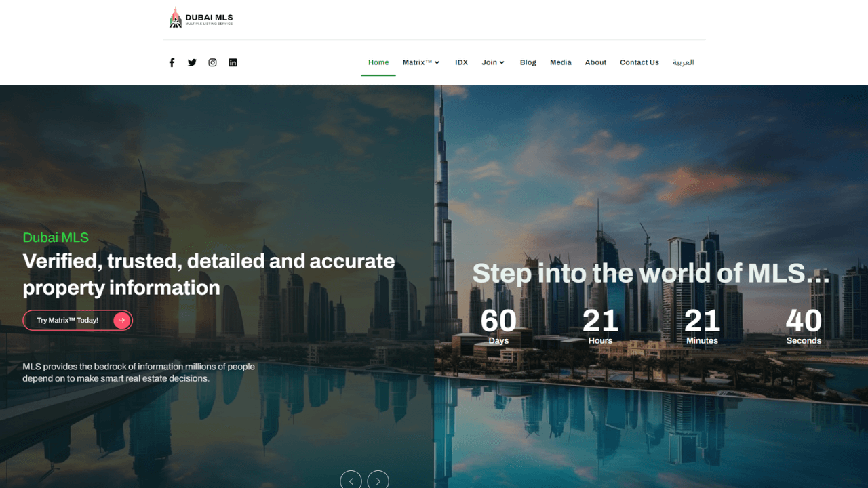Screen dimensions: 868x488
Task: Click the Dubai MLS logo
Action: (201, 18)
